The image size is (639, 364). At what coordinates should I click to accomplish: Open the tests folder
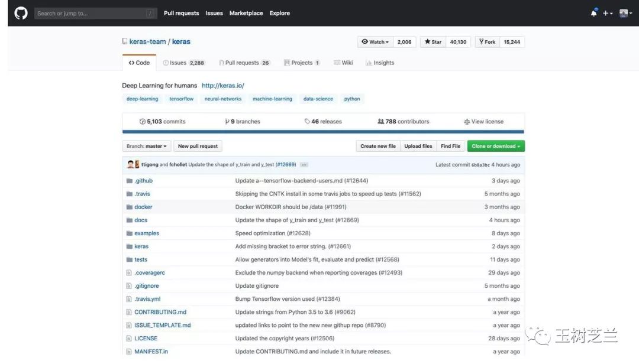click(x=141, y=259)
